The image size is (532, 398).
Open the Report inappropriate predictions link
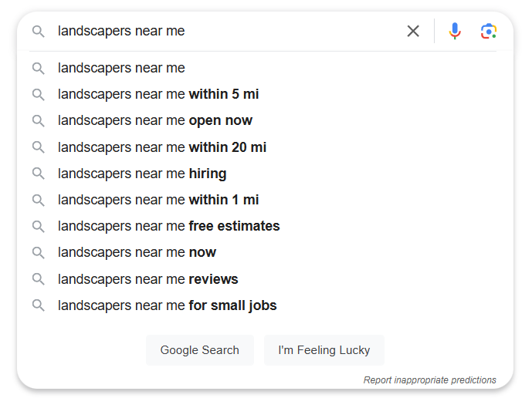[430, 380]
